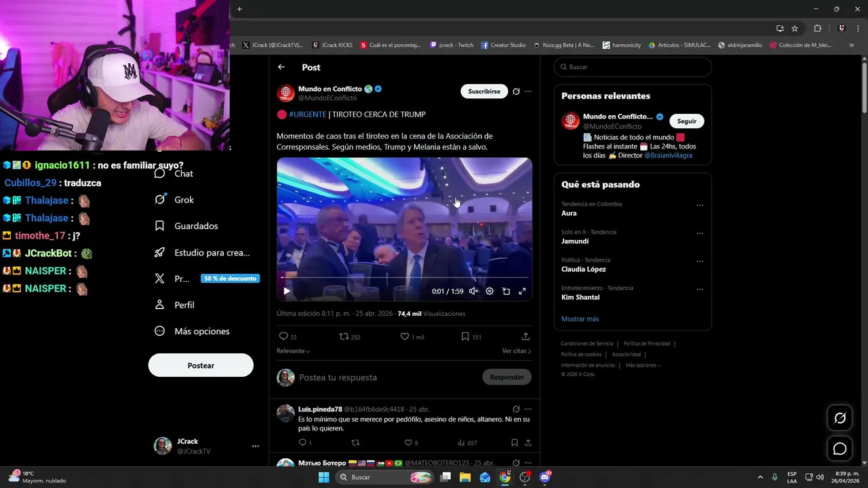
Task: Open Luís.pineda78 reply's three-dot menu
Action: click(528, 409)
